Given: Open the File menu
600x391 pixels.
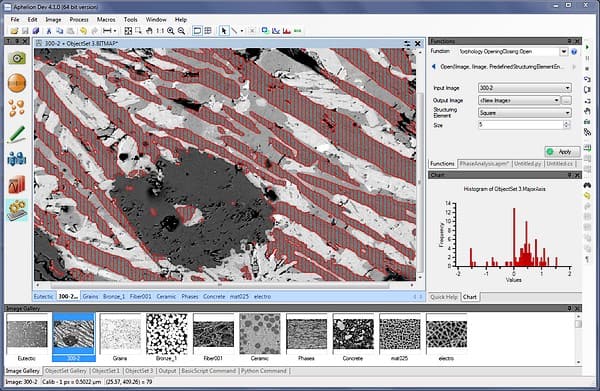Looking at the screenshot, I should coord(15,19).
